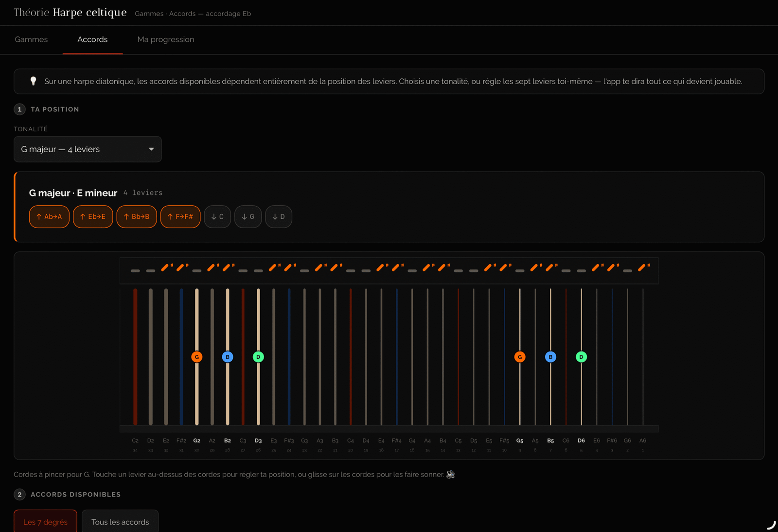Open the Tonalité dropdown showing G majeur

tap(88, 149)
